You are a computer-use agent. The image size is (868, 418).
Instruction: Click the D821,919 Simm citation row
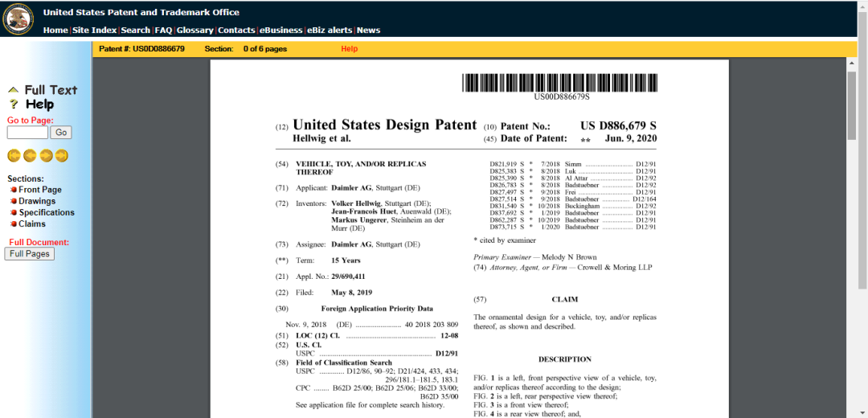tap(573, 165)
